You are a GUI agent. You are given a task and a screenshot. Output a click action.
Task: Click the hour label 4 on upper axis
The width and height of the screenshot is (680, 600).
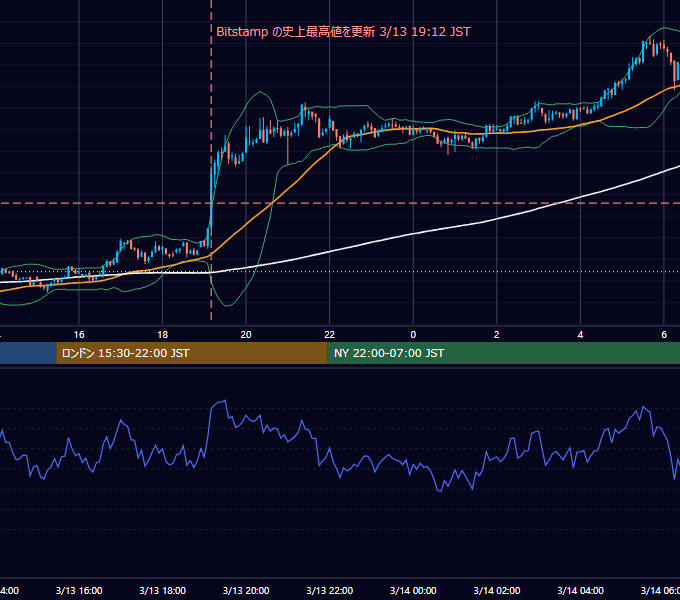(x=580, y=334)
